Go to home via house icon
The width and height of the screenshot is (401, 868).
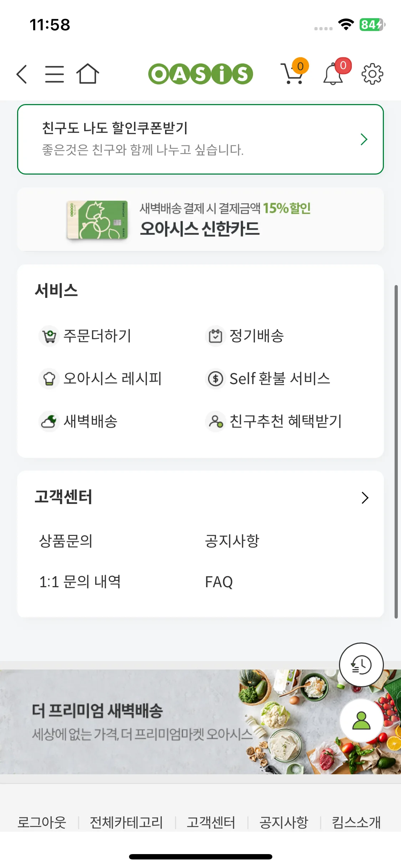(88, 74)
